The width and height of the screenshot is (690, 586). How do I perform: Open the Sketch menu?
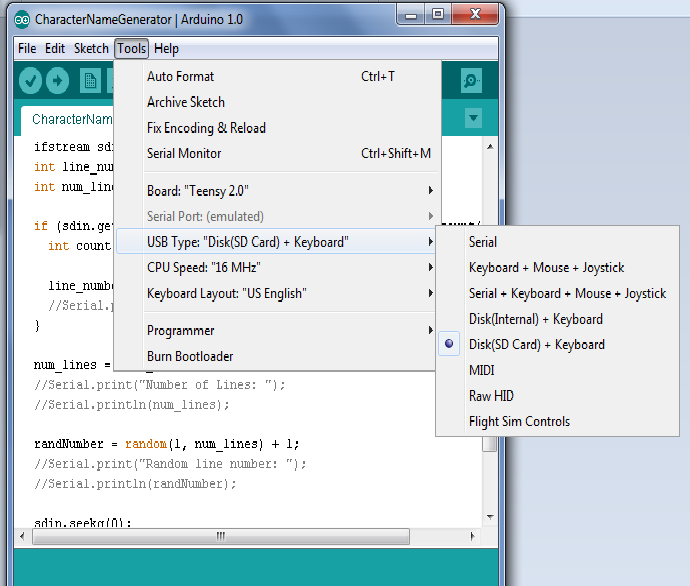click(91, 48)
